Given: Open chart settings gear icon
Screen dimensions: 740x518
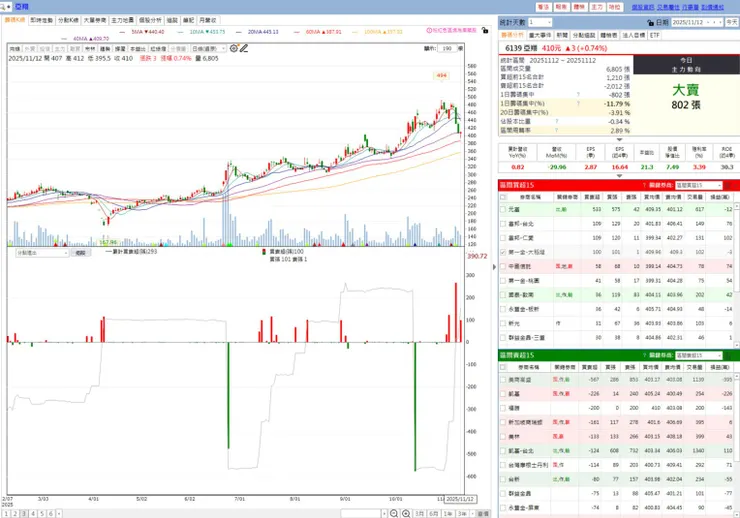Looking at the screenshot, I should coord(234,48).
